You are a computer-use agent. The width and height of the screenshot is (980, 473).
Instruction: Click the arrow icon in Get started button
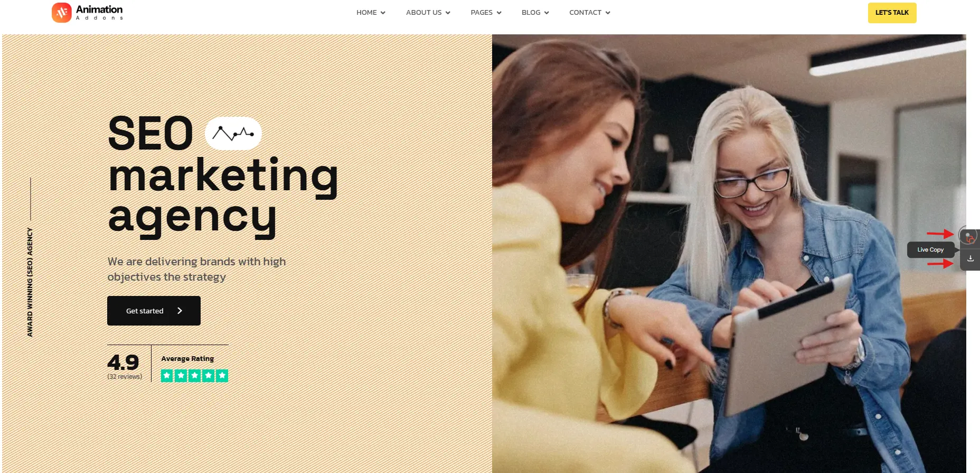click(x=180, y=311)
